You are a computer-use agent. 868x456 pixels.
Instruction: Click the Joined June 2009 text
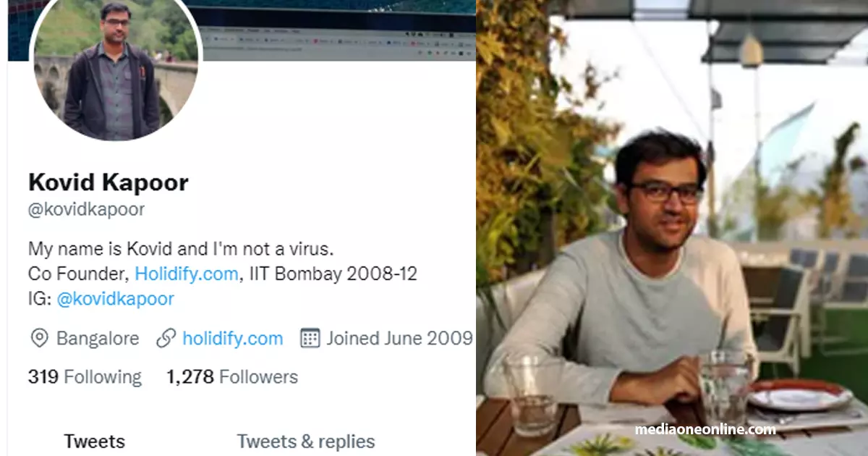[x=399, y=338]
